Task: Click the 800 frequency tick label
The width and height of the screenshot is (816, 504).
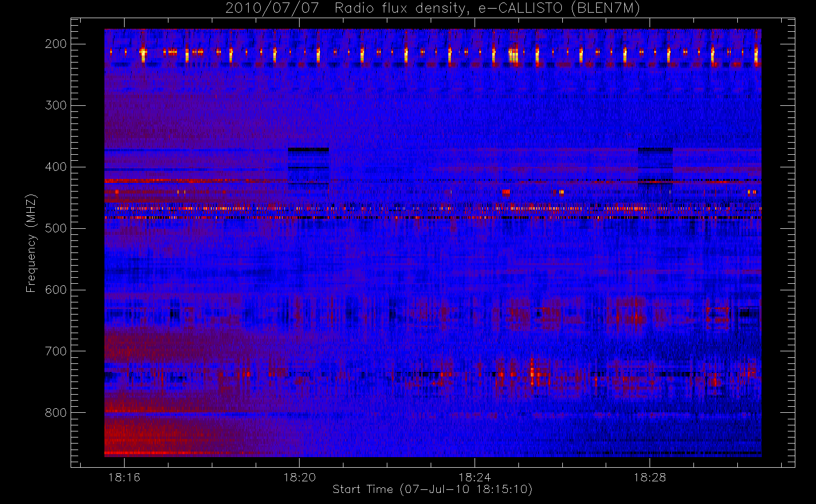Action: pyautogui.click(x=56, y=413)
